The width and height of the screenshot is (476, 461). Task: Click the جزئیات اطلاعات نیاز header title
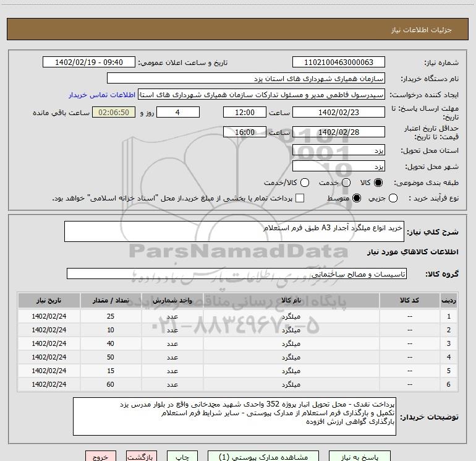pos(422,30)
